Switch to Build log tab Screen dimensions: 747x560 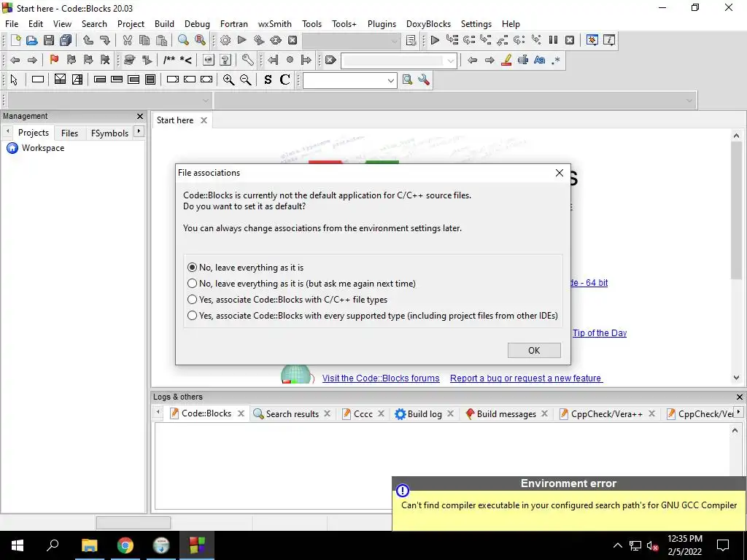point(425,414)
